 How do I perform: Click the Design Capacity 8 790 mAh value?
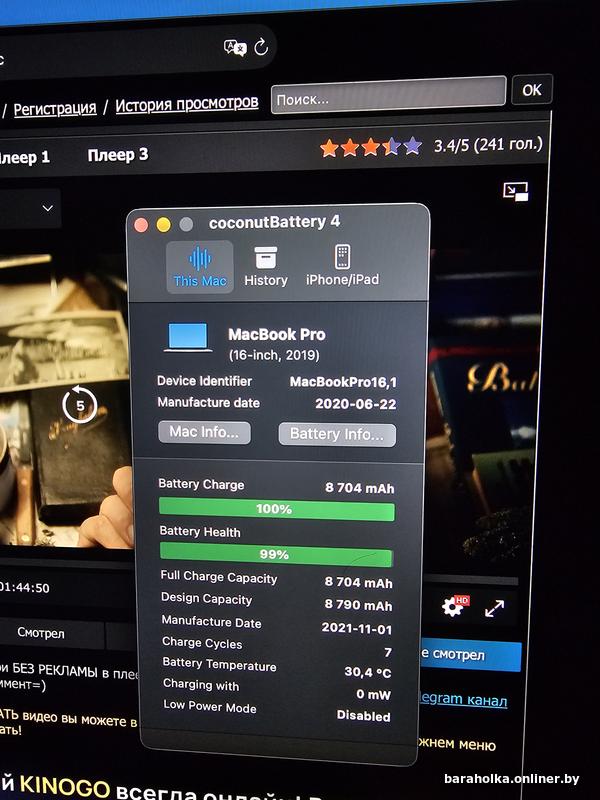click(x=358, y=605)
